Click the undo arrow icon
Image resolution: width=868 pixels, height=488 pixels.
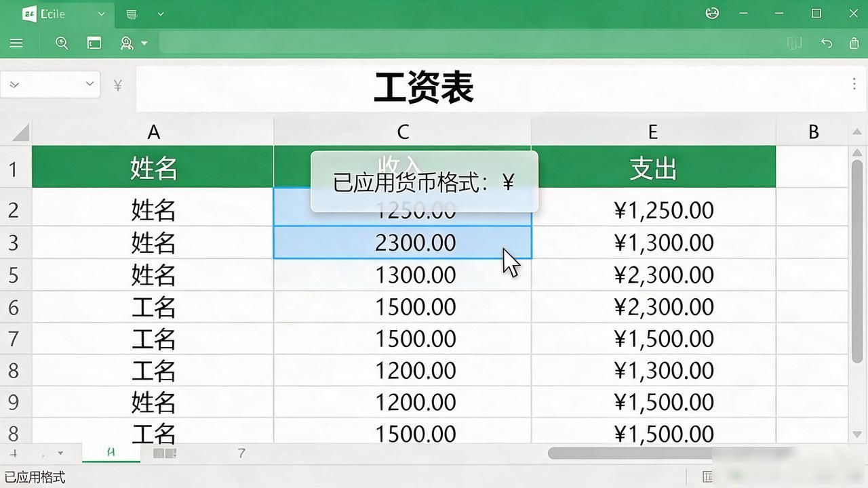click(x=826, y=43)
